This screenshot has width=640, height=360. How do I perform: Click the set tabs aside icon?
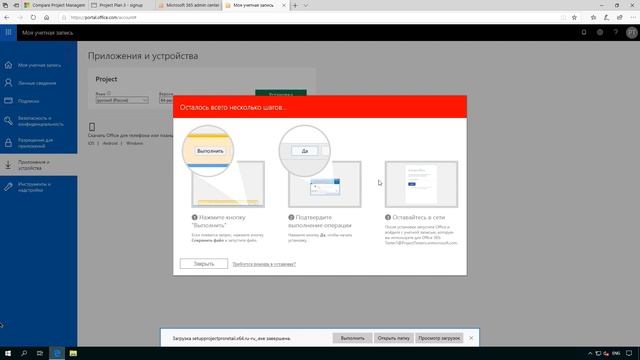coord(16,5)
